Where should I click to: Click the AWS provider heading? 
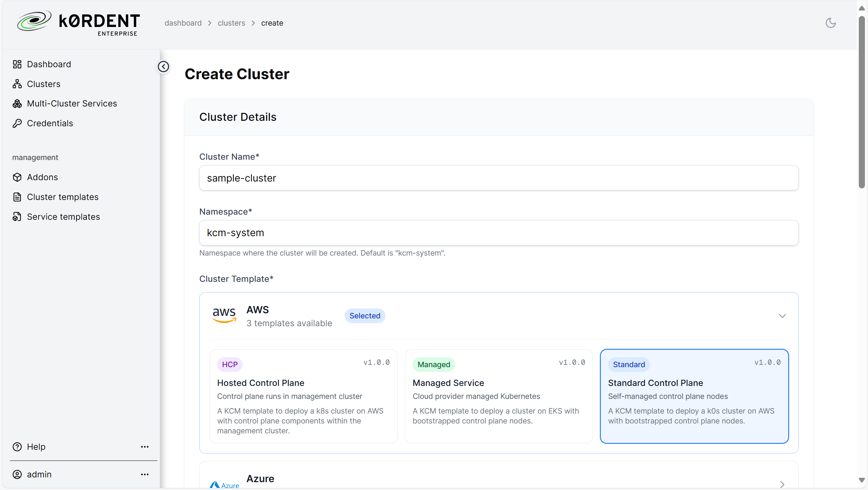(x=258, y=310)
